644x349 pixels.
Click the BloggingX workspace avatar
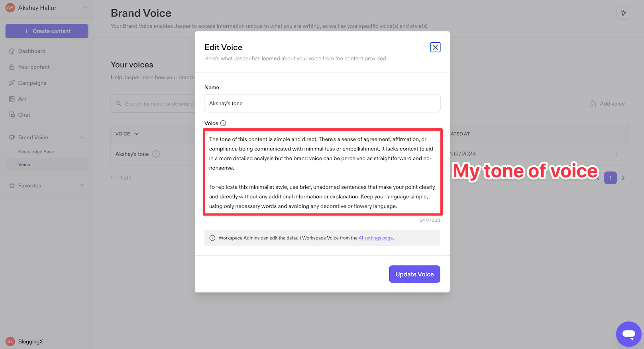[x=10, y=341]
